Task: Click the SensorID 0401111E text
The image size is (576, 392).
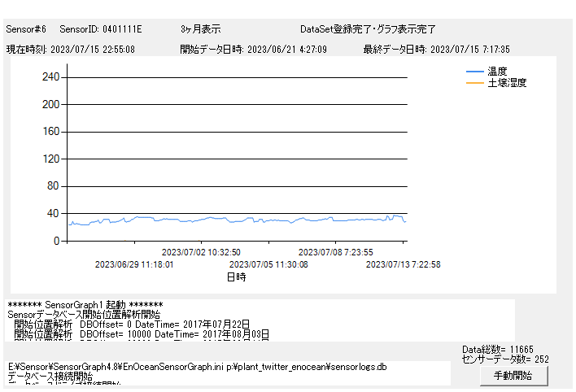Action: pyautogui.click(x=101, y=29)
